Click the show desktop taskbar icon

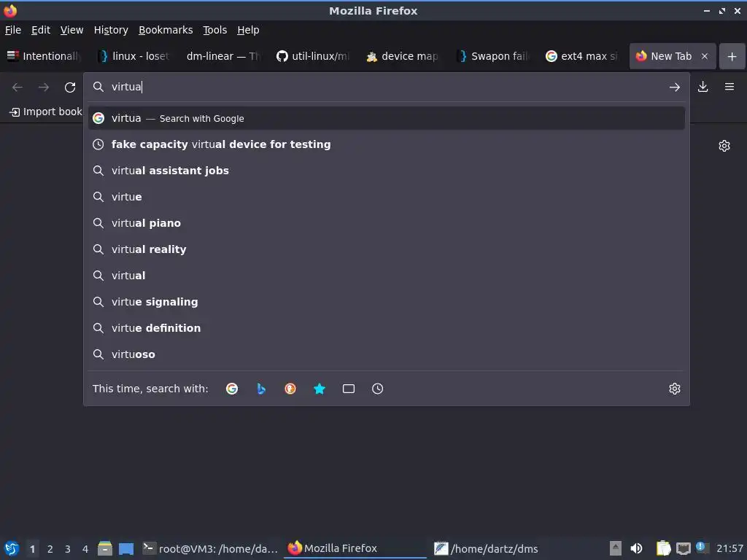[x=126, y=548]
